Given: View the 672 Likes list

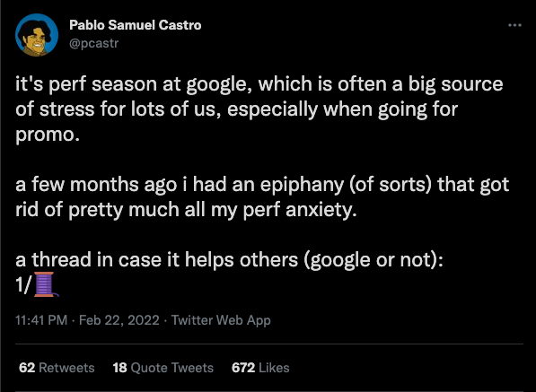Looking at the screenshot, I should coord(260,368).
